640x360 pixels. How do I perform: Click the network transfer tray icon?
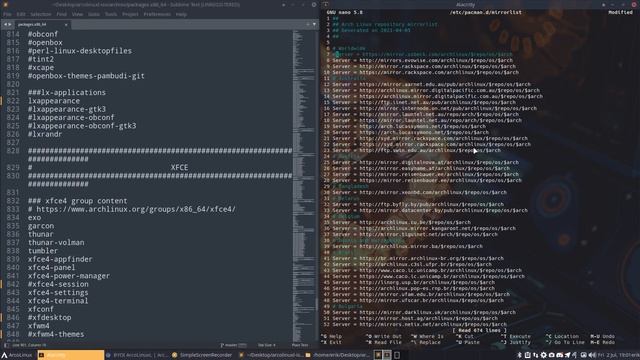click(536, 355)
